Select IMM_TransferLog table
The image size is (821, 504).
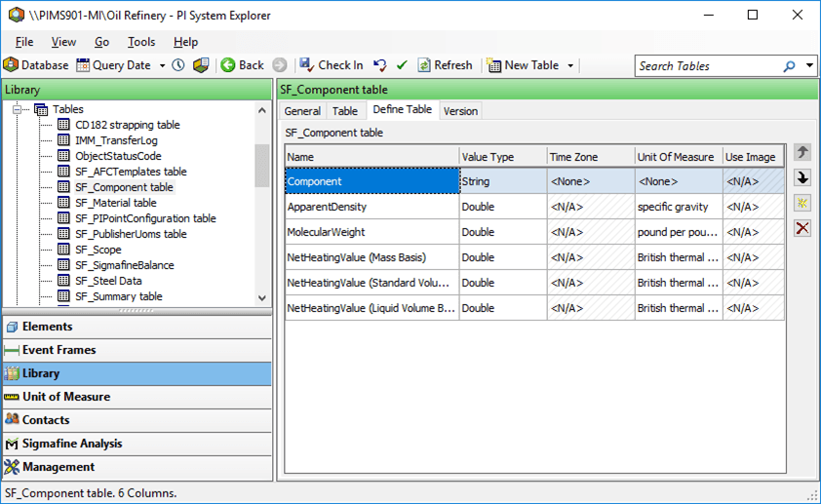116,140
